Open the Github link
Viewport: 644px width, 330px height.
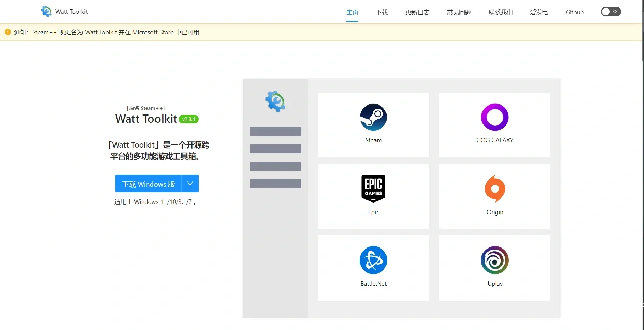pyautogui.click(x=574, y=12)
